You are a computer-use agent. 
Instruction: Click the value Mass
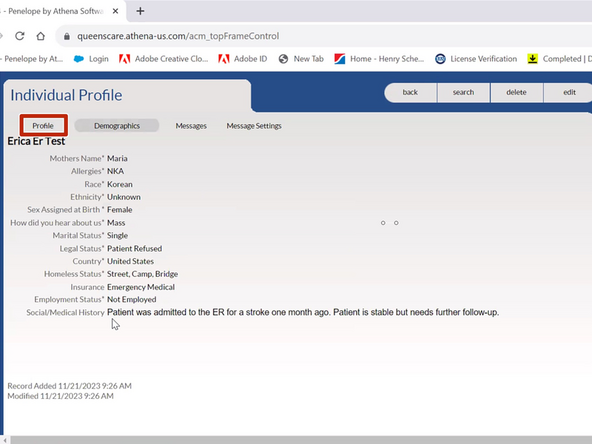click(116, 223)
